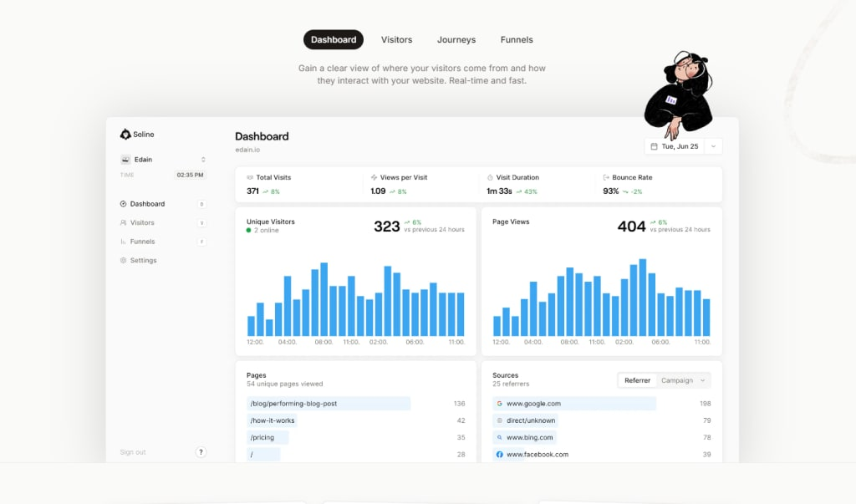
Task: Click the /pricing page row
Action: click(x=355, y=437)
